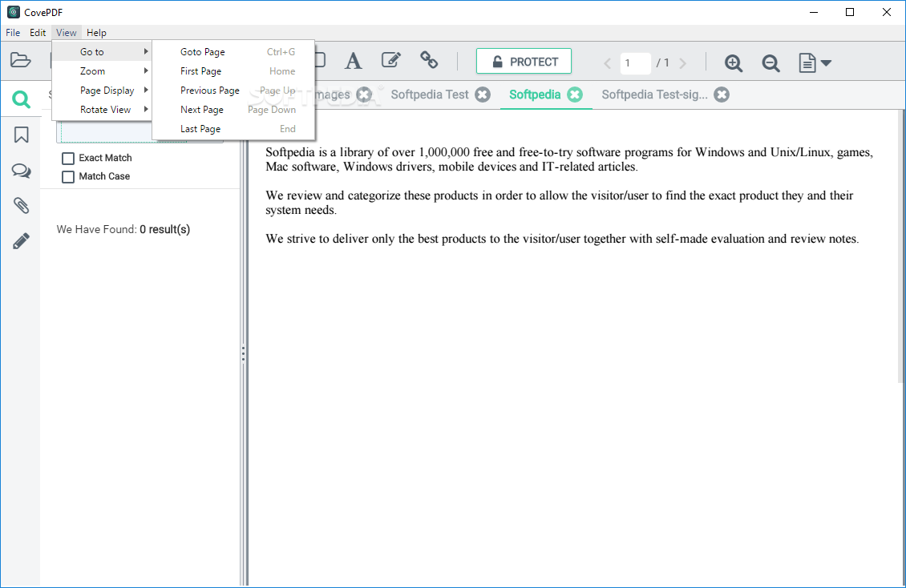Image resolution: width=906 pixels, height=588 pixels.
Task: Click the Open file folder icon
Action: (20, 60)
